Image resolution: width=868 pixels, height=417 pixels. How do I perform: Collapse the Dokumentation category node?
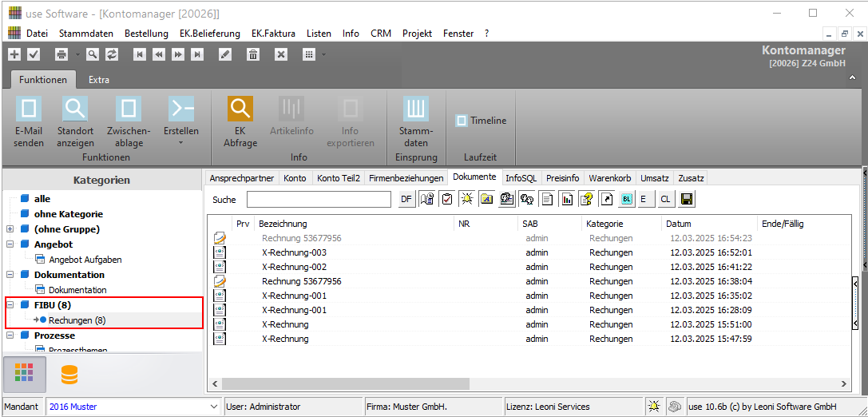pyautogui.click(x=10, y=275)
